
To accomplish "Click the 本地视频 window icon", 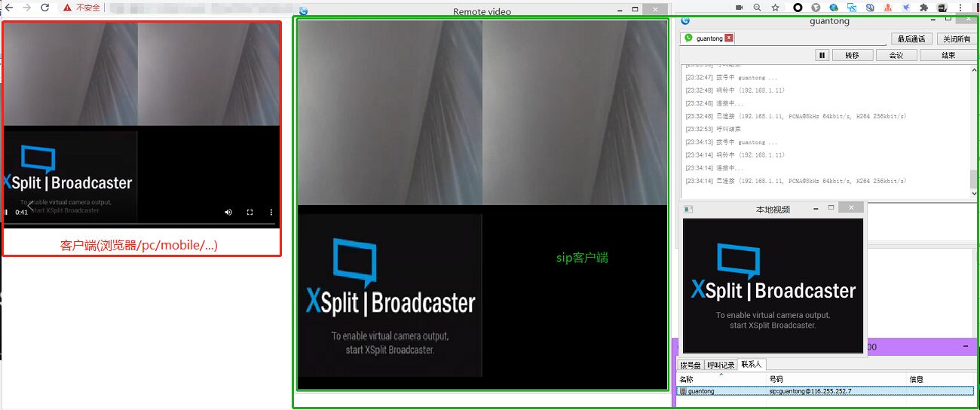I will pyautogui.click(x=688, y=209).
